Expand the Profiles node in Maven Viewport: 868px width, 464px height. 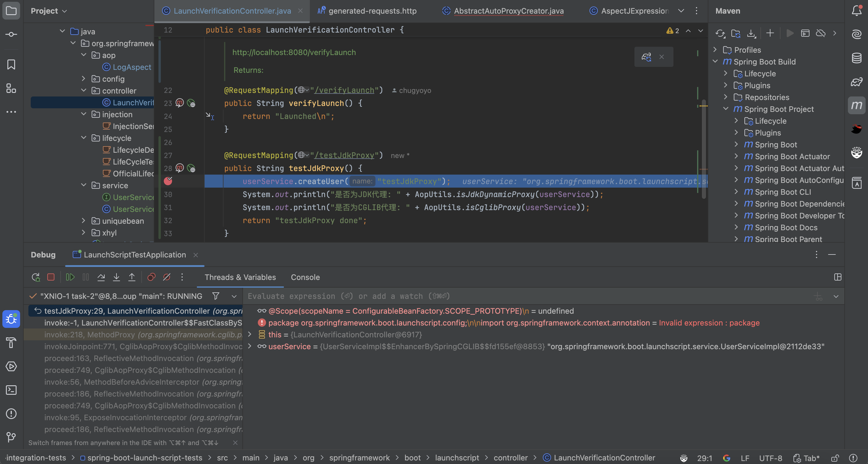click(715, 50)
